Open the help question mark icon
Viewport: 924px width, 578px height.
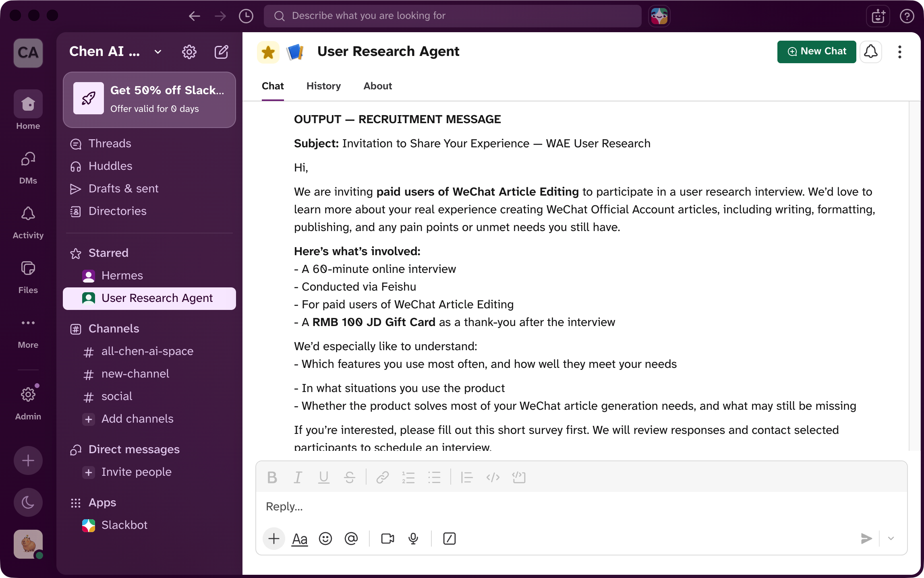[907, 16]
